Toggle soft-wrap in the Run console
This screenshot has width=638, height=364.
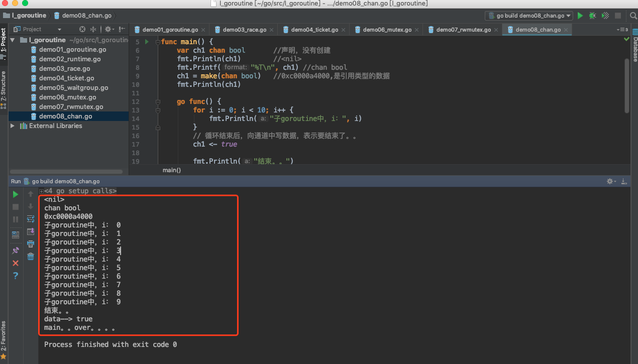[x=31, y=219]
